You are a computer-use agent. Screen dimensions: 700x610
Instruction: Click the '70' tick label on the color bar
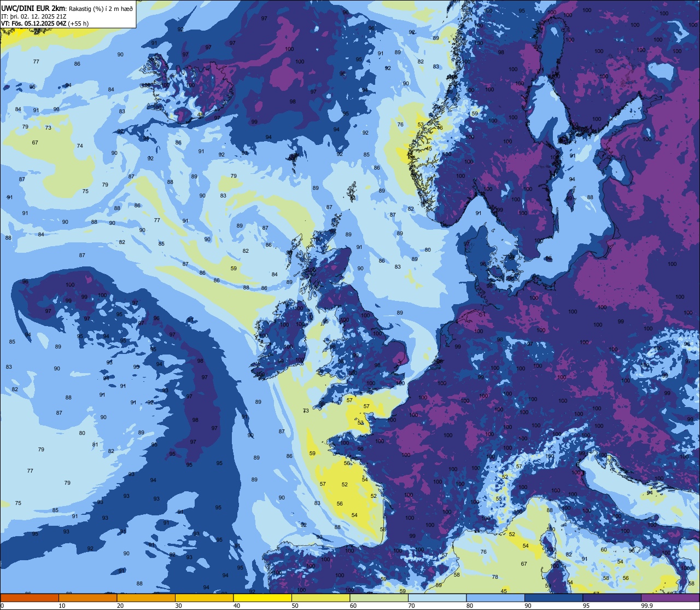coord(411,606)
